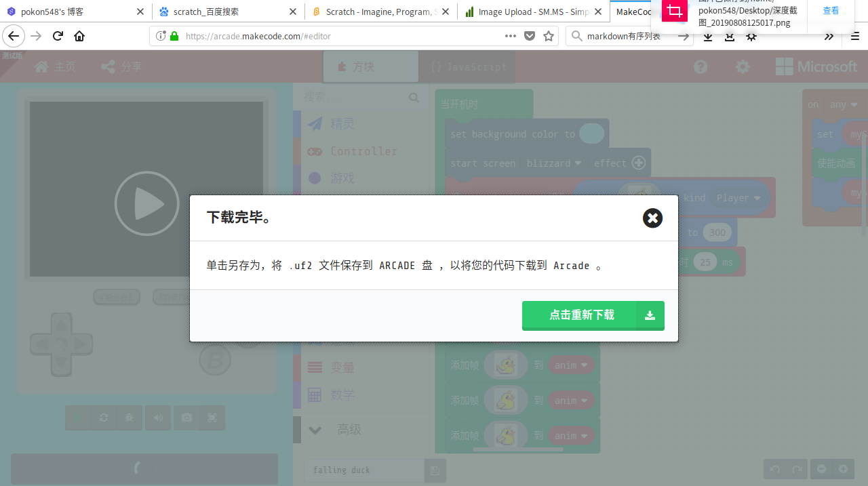This screenshot has height=486, width=868.
Task: Open the MakeCode settings gear
Action: pos(743,66)
